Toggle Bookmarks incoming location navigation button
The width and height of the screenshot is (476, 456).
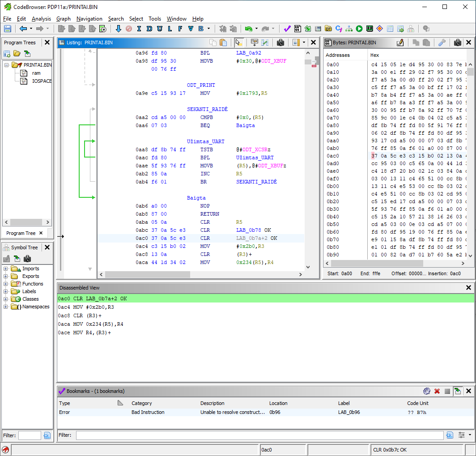[x=458, y=391]
